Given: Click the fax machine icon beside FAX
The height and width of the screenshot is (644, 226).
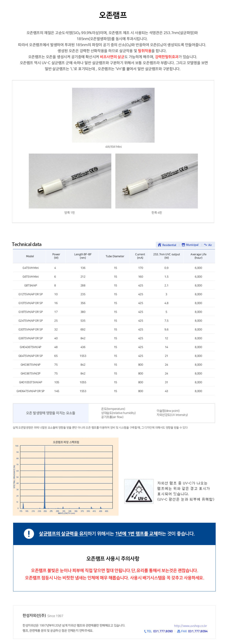Looking at the screenshot, I should tap(179, 631).
